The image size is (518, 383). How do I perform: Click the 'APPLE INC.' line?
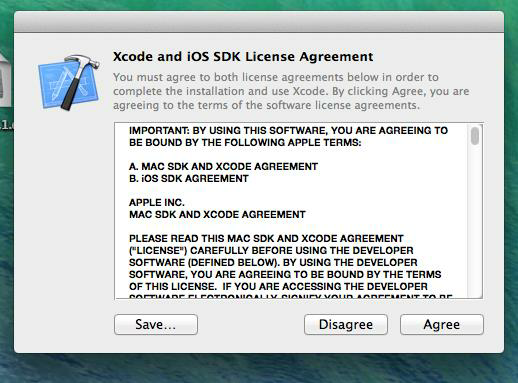(x=157, y=202)
